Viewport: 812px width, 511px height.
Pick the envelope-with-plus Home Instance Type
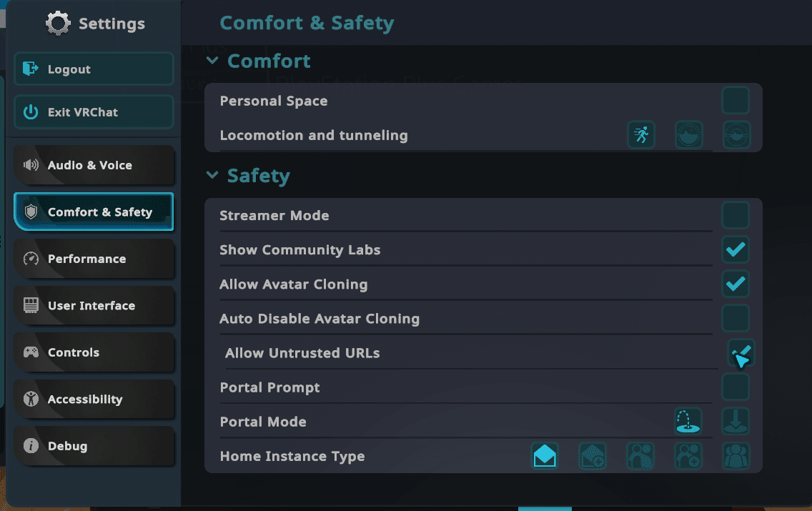coord(593,455)
